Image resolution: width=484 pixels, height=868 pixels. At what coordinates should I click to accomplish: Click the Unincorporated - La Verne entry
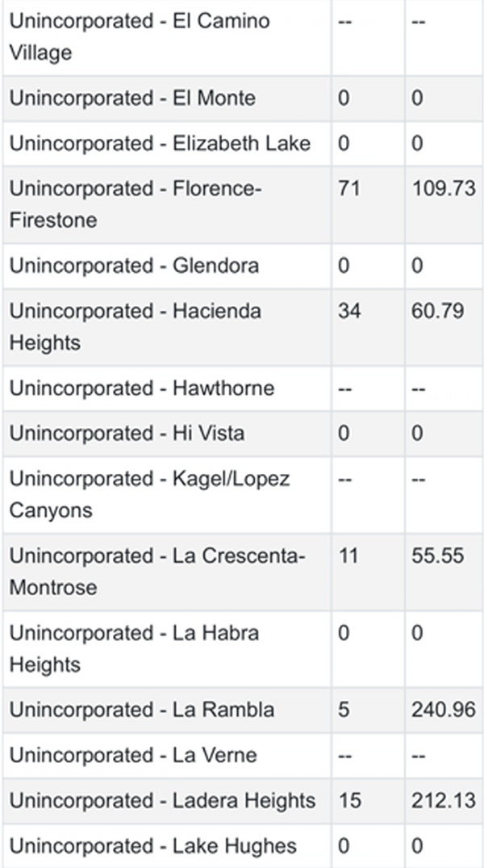coord(133,755)
